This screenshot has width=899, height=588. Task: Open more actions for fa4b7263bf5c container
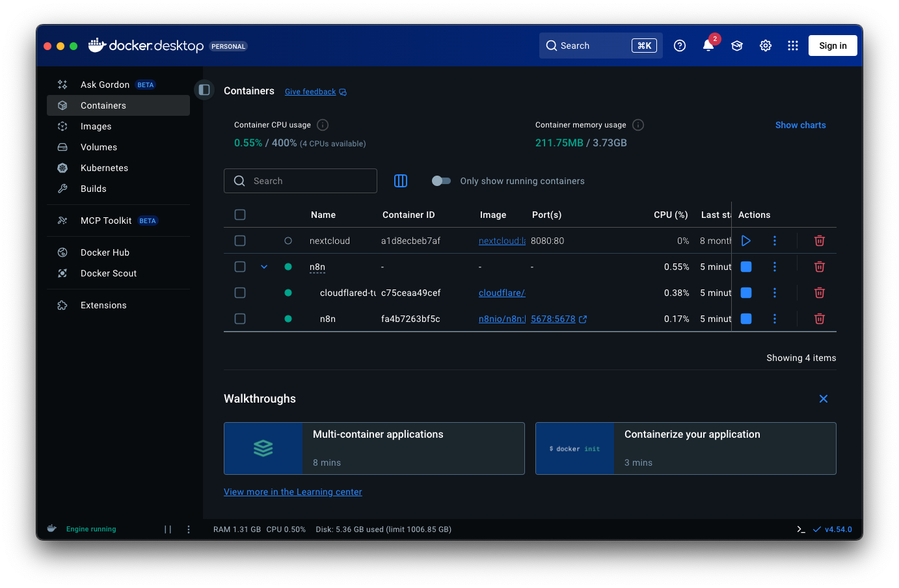pos(775,319)
